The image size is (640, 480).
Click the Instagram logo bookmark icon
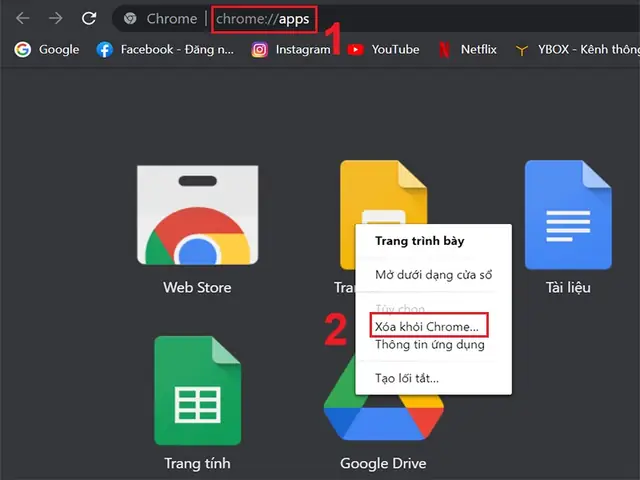pos(260,49)
